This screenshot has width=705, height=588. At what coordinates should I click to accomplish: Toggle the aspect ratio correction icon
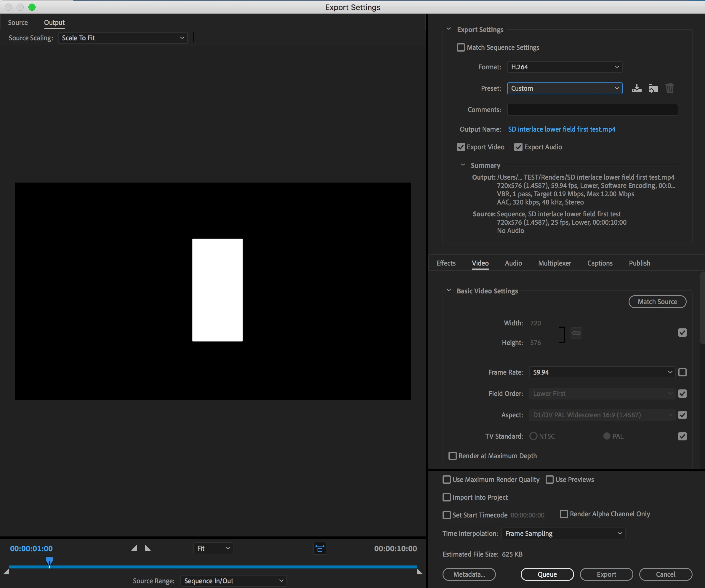pos(320,548)
